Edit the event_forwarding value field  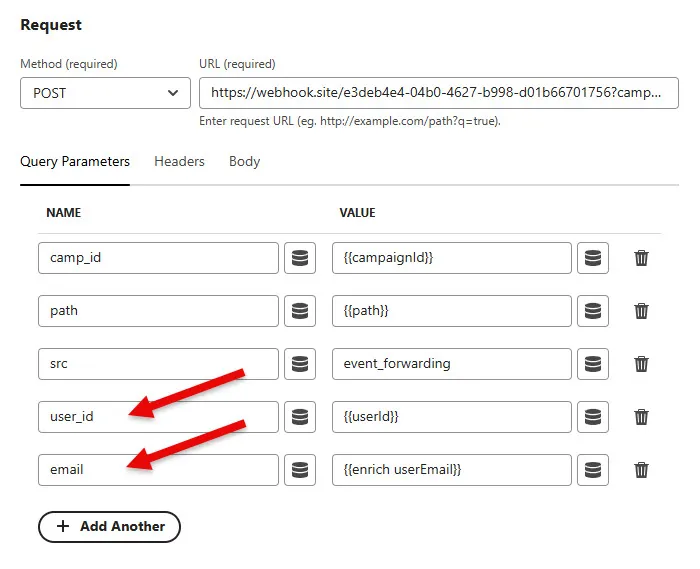point(452,364)
